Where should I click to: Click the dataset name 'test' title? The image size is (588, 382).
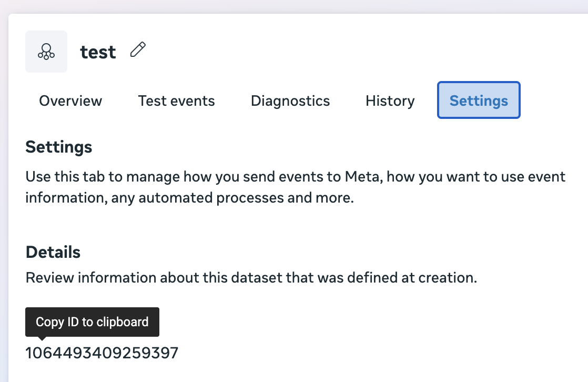click(x=98, y=52)
